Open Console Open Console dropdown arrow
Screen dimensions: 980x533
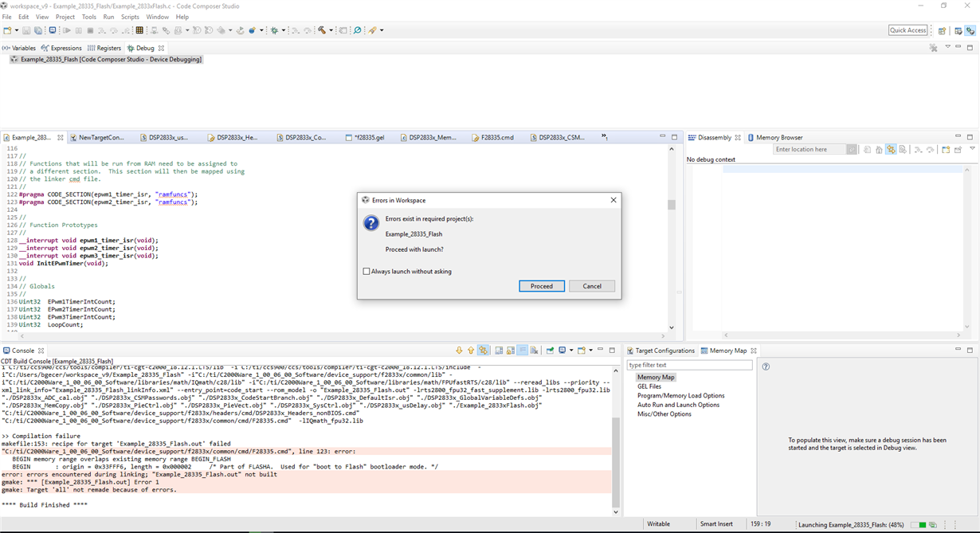click(590, 351)
